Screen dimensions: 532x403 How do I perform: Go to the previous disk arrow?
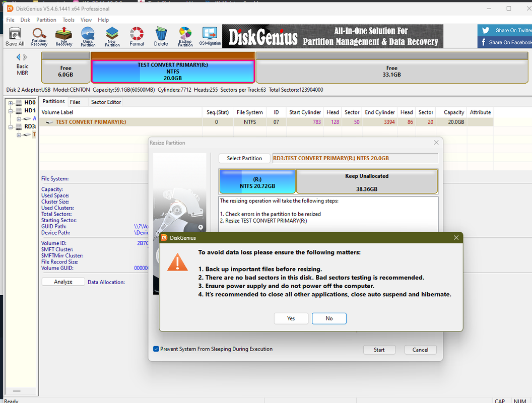(x=18, y=57)
